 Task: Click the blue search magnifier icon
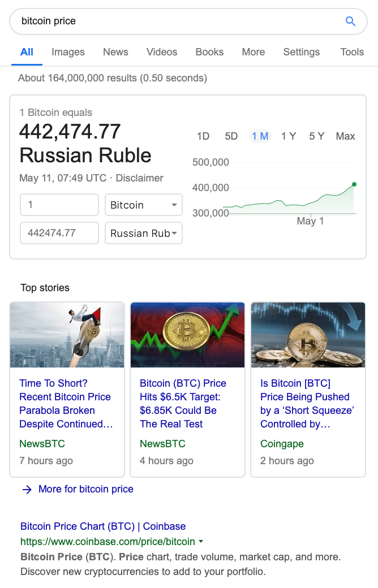pos(350,21)
